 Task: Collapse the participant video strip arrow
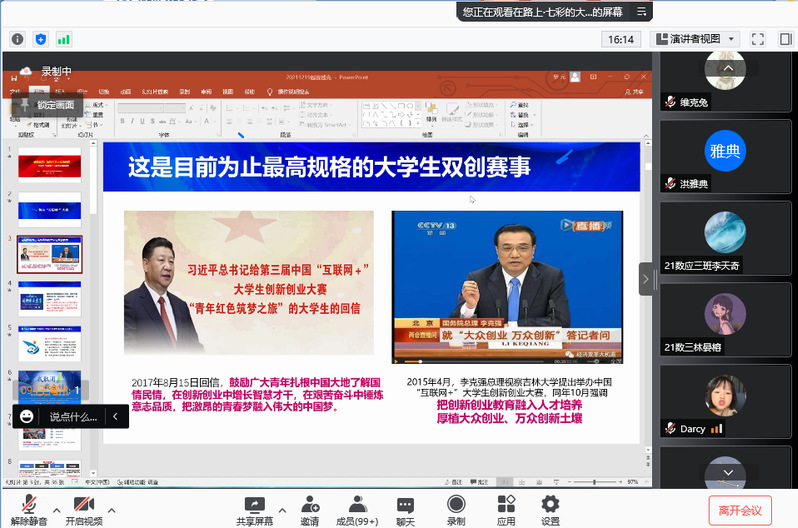pos(645,279)
